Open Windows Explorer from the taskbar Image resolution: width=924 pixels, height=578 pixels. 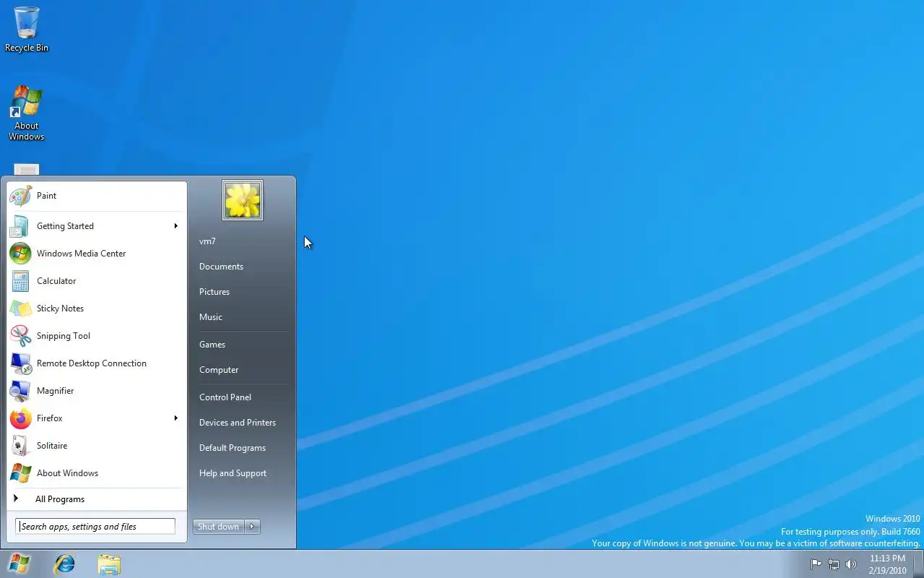tap(109, 564)
